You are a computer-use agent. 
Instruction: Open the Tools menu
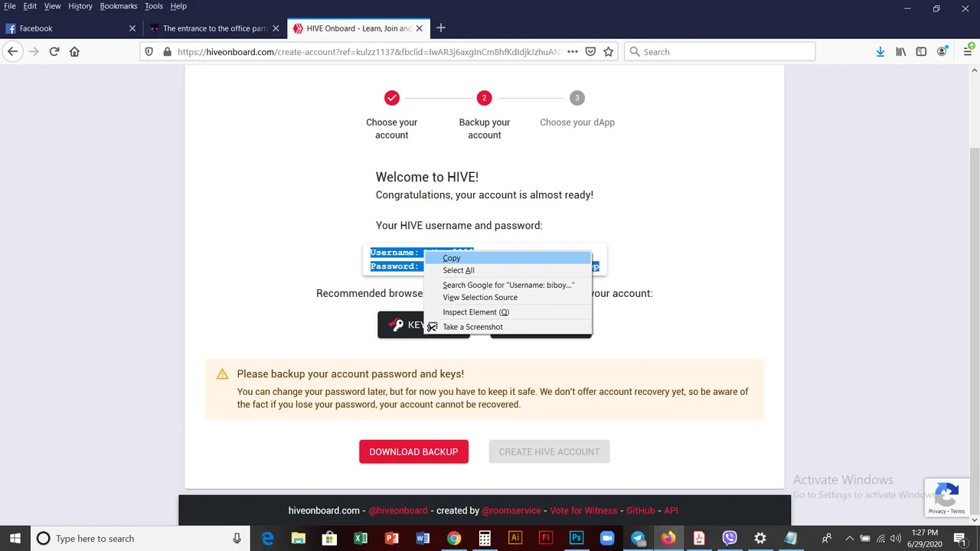click(x=154, y=6)
